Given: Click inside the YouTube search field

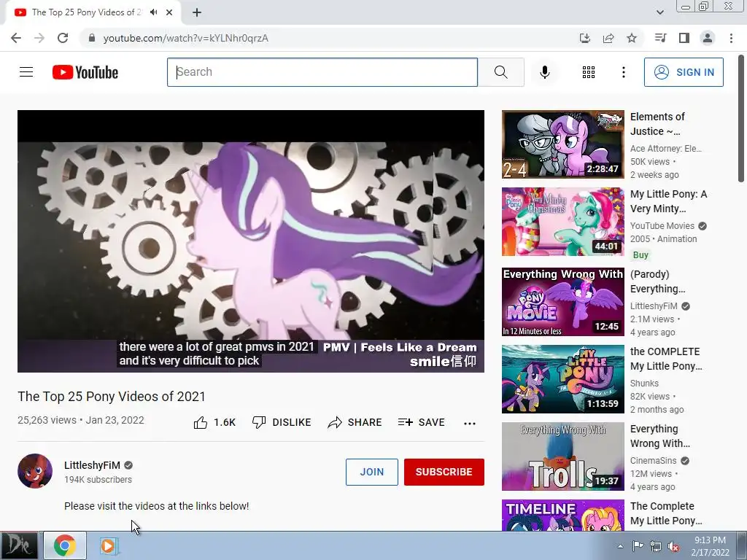Looking at the screenshot, I should (322, 72).
